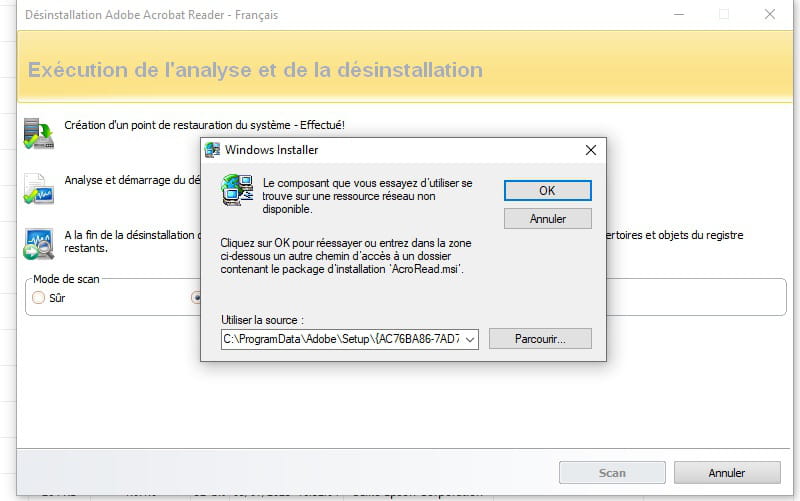Image resolution: width=800 pixels, height=501 pixels.
Task: Click the leftover scan magnifier icon
Action: click(x=39, y=244)
